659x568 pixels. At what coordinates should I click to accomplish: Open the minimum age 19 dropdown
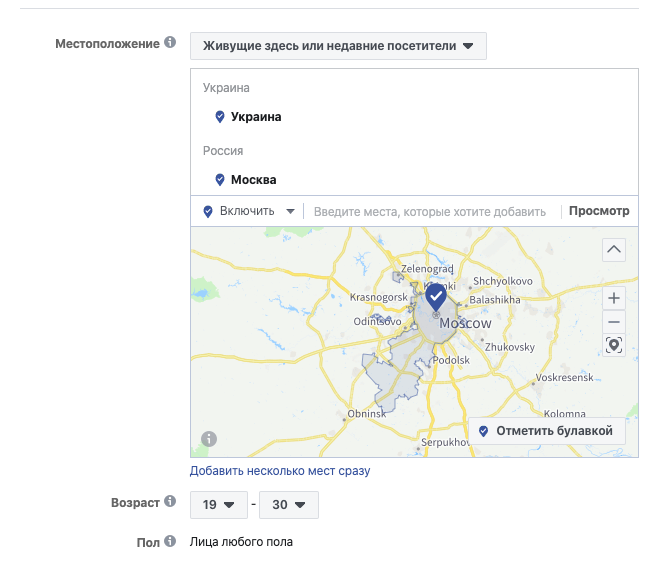point(219,505)
